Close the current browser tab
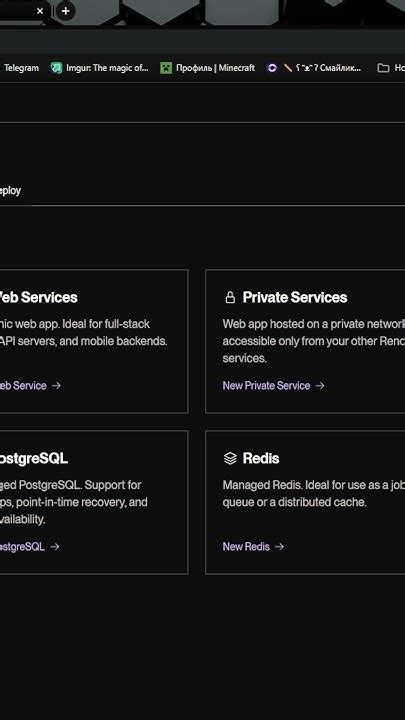The height and width of the screenshot is (720, 405). (40, 11)
